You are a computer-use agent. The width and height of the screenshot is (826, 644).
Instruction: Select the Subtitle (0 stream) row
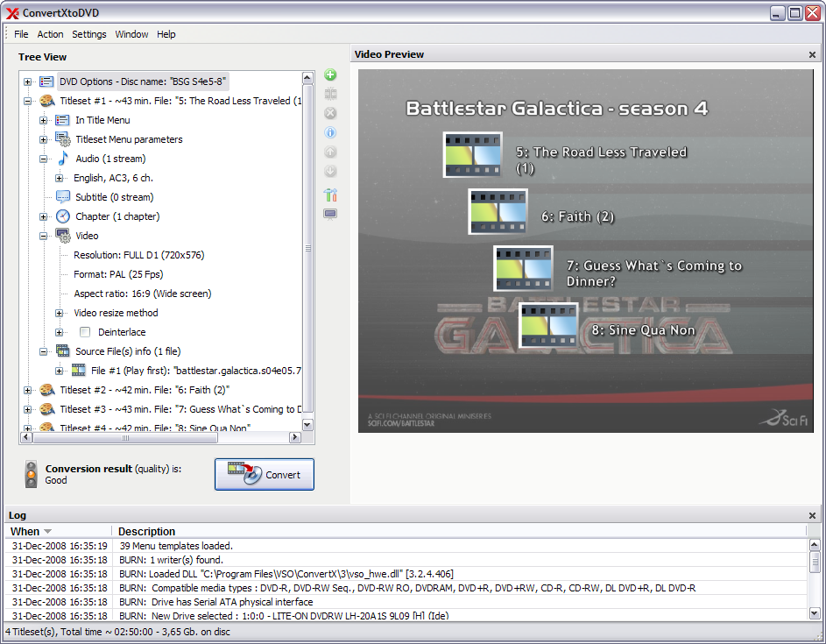click(115, 197)
